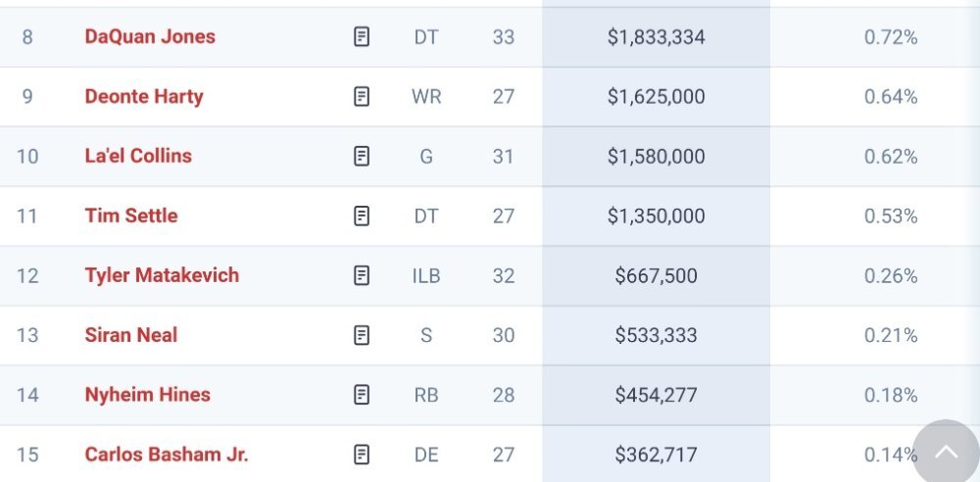Viewport: 980px width, 482px height.
Task: Open contract details icon for Deonte Harty
Action: tap(362, 96)
